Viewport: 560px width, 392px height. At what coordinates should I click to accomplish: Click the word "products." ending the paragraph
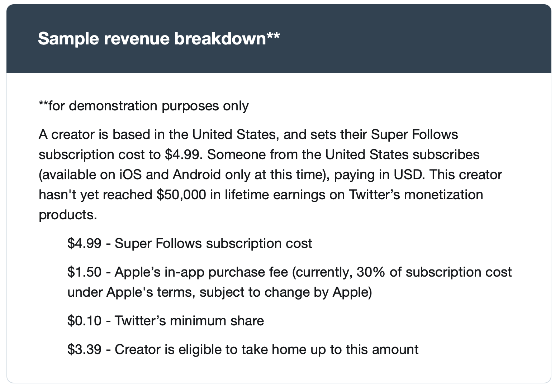pyautogui.click(x=68, y=215)
